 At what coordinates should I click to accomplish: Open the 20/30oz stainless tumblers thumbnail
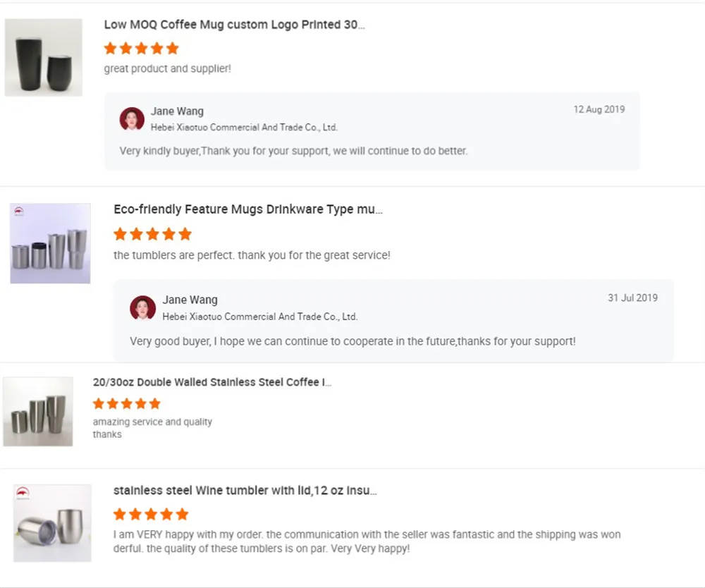coord(38,412)
